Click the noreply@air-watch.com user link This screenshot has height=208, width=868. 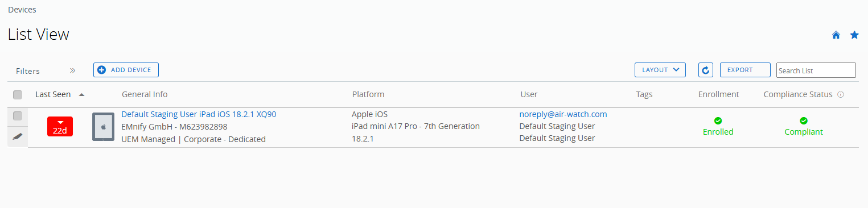click(x=563, y=114)
